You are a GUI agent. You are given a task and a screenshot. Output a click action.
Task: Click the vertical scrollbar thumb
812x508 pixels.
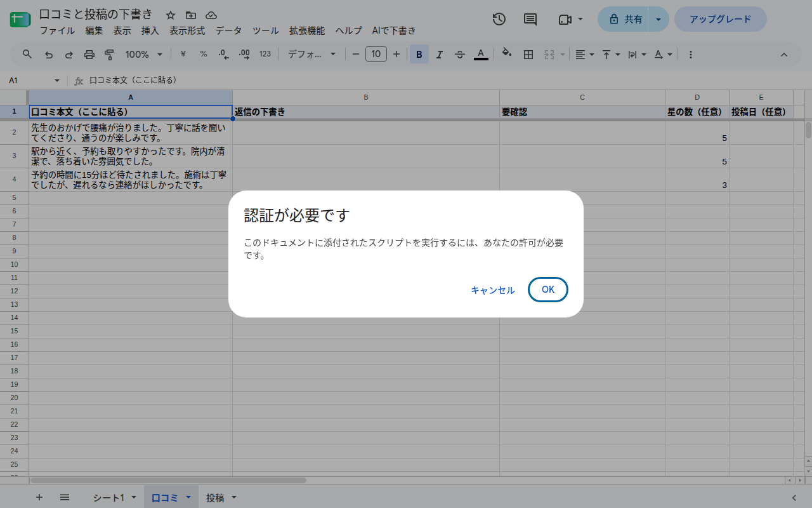click(x=808, y=130)
